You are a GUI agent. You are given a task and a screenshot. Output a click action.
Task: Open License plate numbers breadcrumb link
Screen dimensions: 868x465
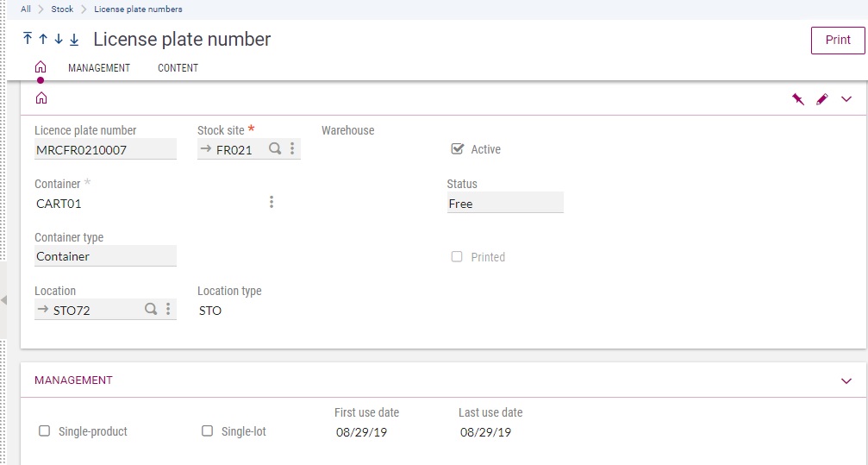pyautogui.click(x=138, y=9)
